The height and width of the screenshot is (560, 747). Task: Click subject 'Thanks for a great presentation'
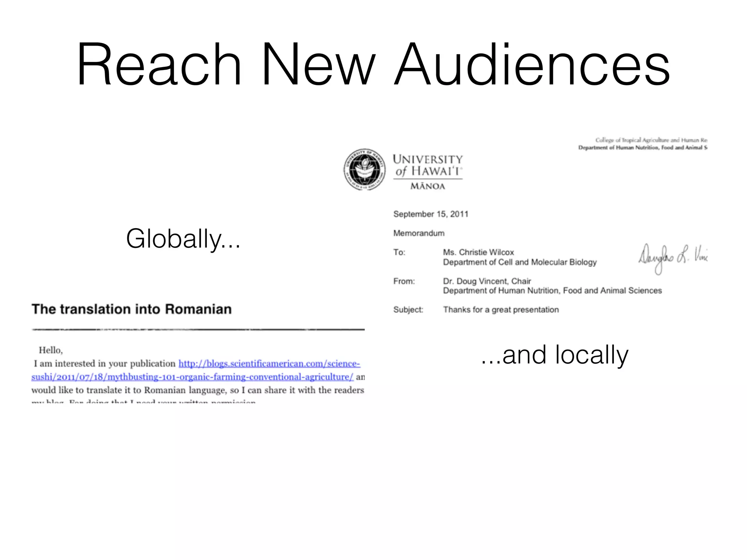(501, 310)
